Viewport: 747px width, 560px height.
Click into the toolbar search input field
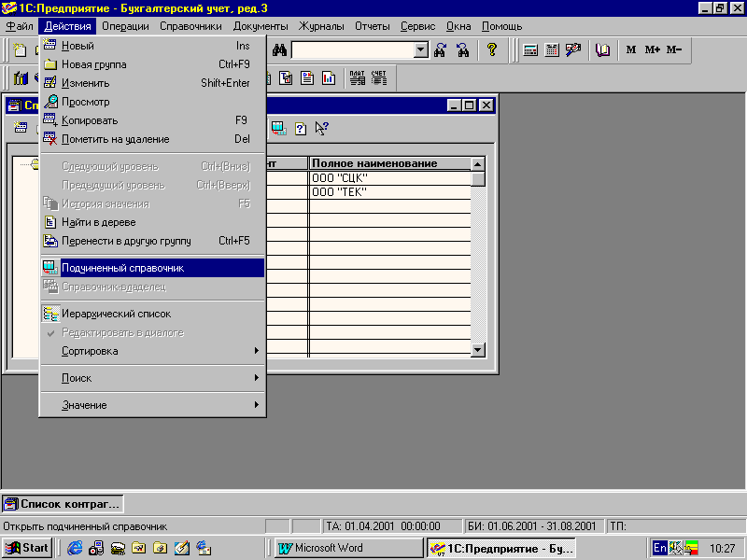(x=353, y=49)
